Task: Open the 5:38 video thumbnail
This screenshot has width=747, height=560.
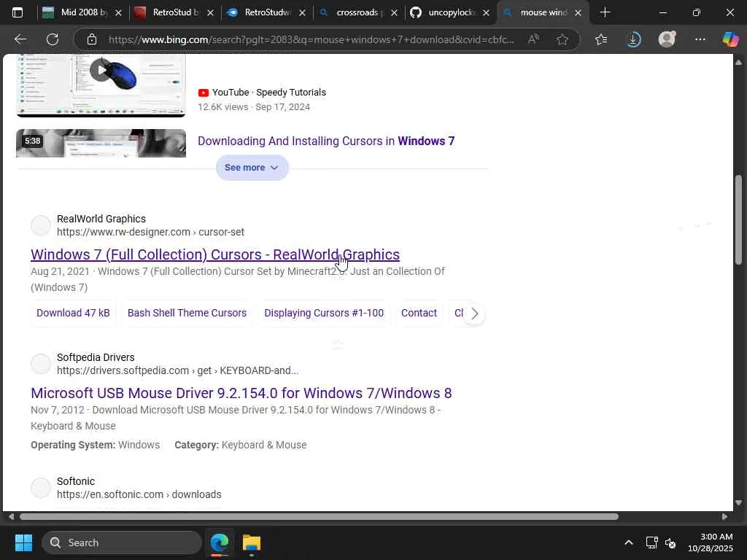Action: [x=101, y=143]
